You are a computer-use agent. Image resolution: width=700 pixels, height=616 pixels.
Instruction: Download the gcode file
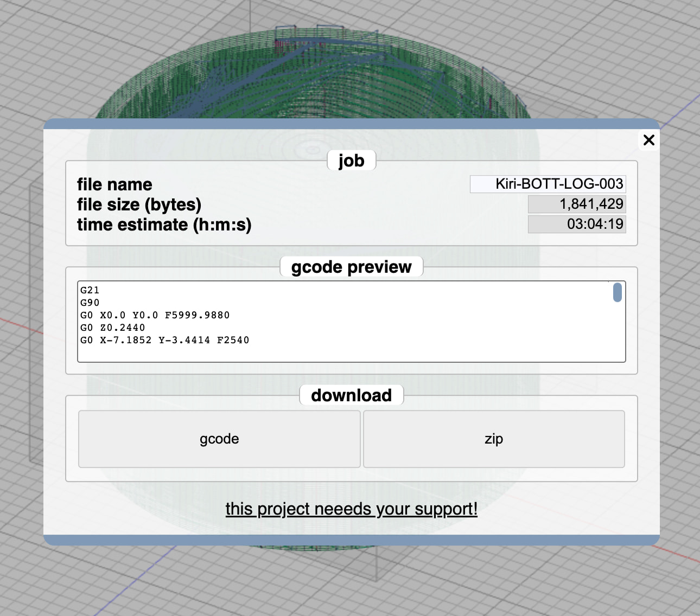[219, 439]
